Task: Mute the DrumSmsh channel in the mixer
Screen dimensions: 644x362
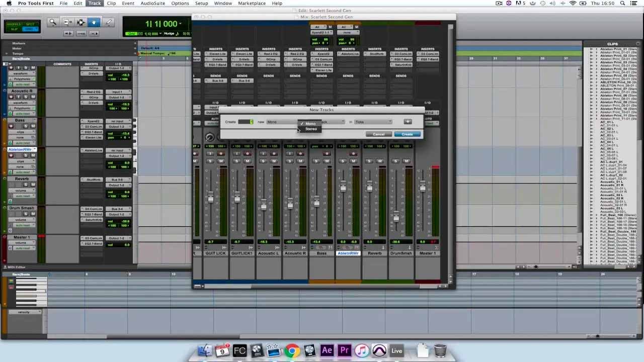Action: (406, 161)
